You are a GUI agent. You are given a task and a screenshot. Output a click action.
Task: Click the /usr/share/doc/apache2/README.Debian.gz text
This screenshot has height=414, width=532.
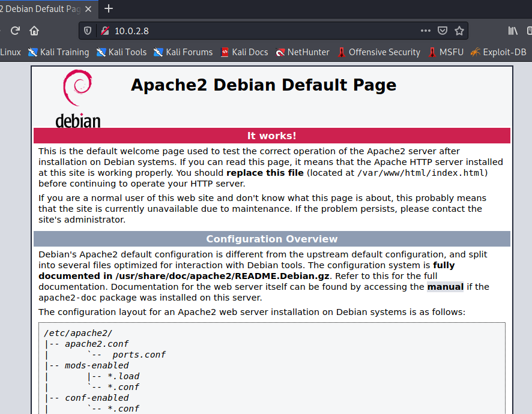tap(222, 276)
